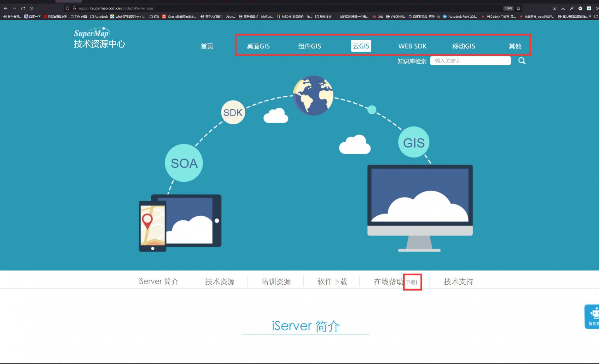Open the 新手入门指引 - Ubuntu bookmark
This screenshot has width=599, height=364.
(218, 17)
